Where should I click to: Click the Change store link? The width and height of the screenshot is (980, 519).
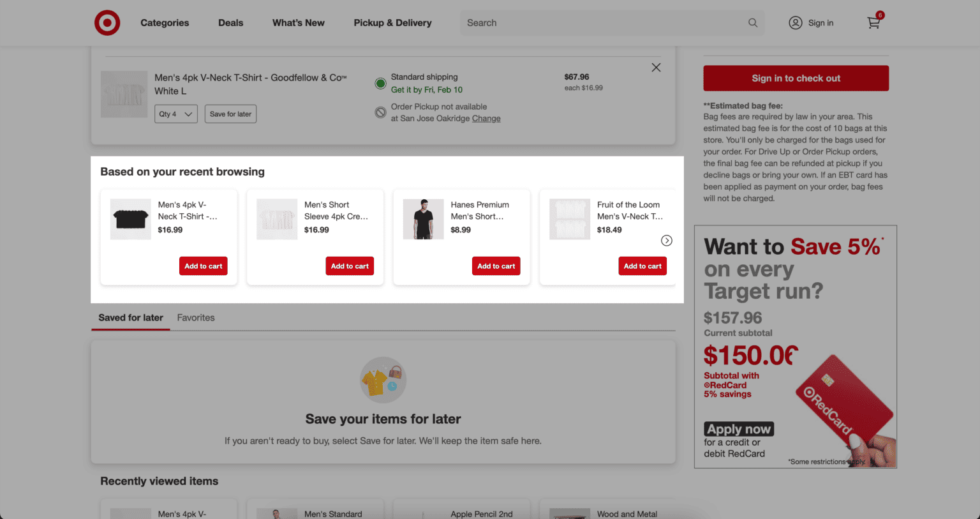pyautogui.click(x=486, y=118)
